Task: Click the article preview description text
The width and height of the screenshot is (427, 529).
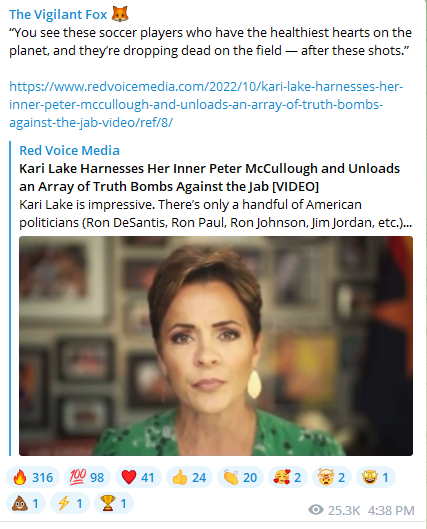Action: coord(216,214)
